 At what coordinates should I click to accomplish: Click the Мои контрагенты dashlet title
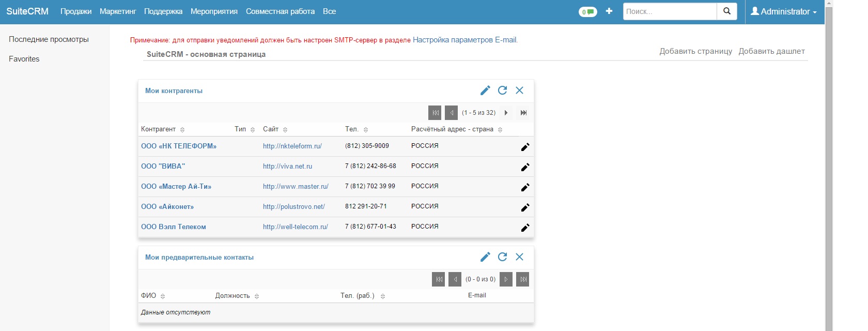coord(174,91)
